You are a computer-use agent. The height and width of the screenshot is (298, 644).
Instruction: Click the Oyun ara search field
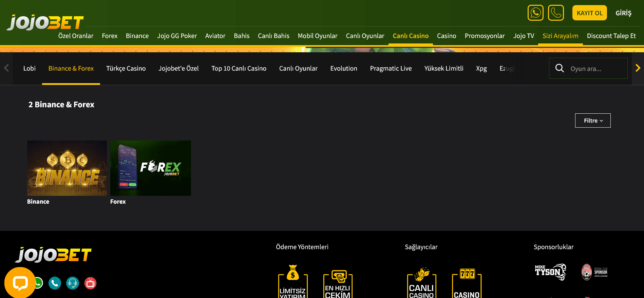click(588, 68)
